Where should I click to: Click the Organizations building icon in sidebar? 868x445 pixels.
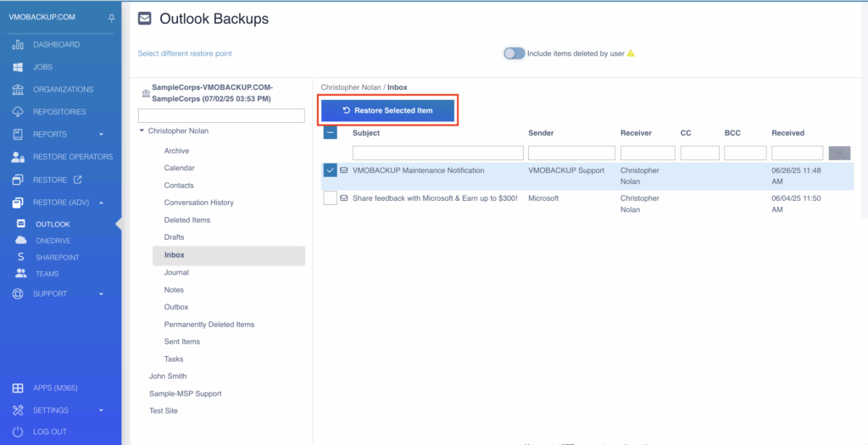pyautogui.click(x=18, y=90)
